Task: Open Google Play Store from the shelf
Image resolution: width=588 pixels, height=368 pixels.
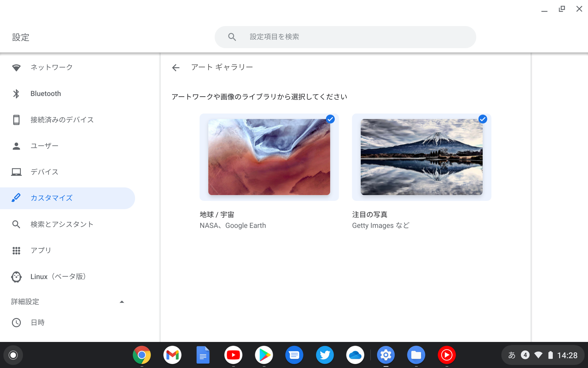Action: pyautogui.click(x=264, y=355)
